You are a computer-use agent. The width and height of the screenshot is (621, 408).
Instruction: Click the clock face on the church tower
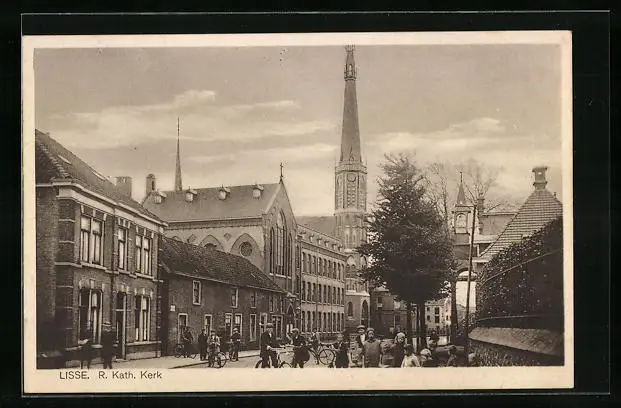351,190
